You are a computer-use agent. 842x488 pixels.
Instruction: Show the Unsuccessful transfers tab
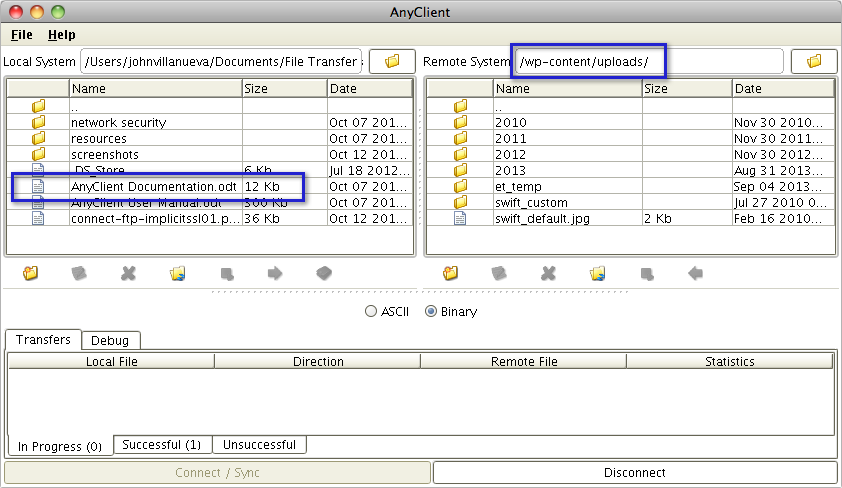259,445
